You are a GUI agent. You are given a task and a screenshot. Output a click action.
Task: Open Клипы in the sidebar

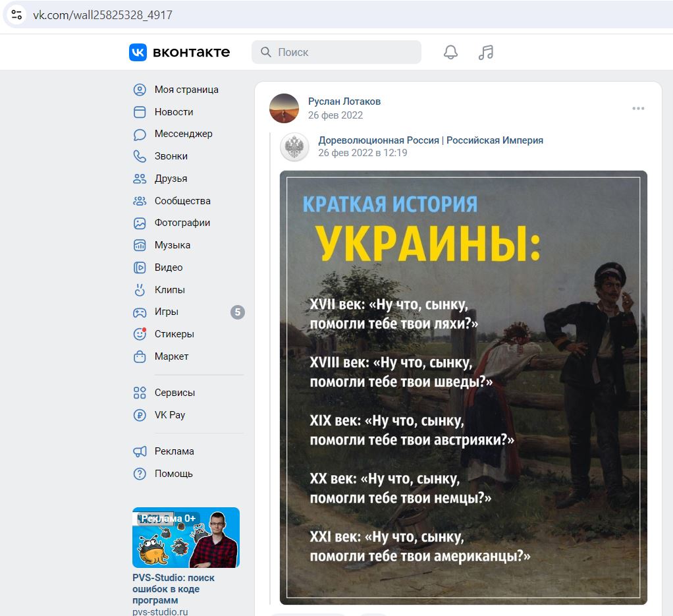169,290
